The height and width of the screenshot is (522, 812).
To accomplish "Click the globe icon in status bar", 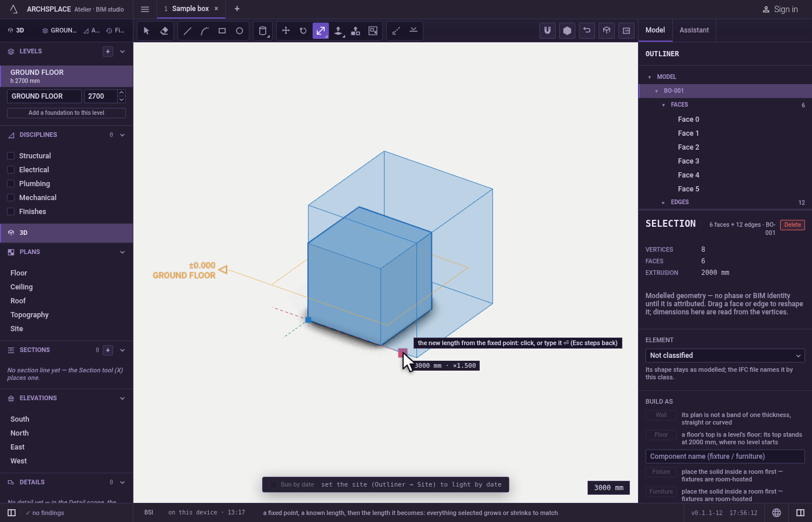I will click(777, 513).
